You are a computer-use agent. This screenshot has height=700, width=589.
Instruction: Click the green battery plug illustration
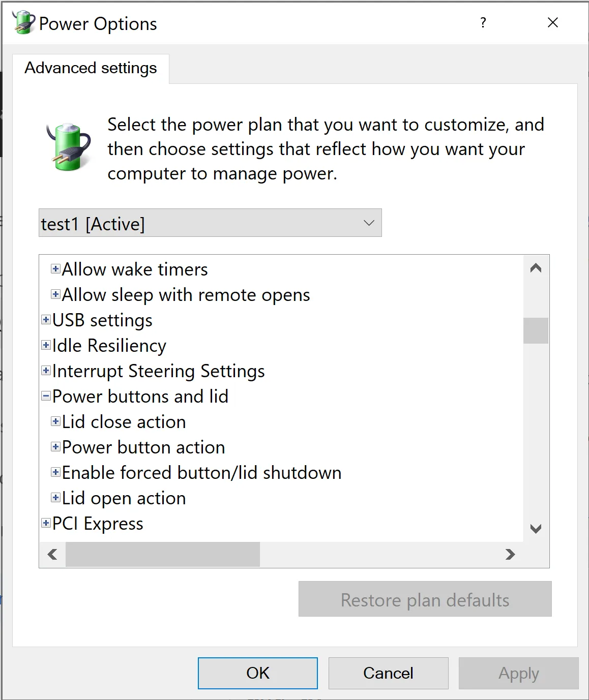pyautogui.click(x=67, y=146)
